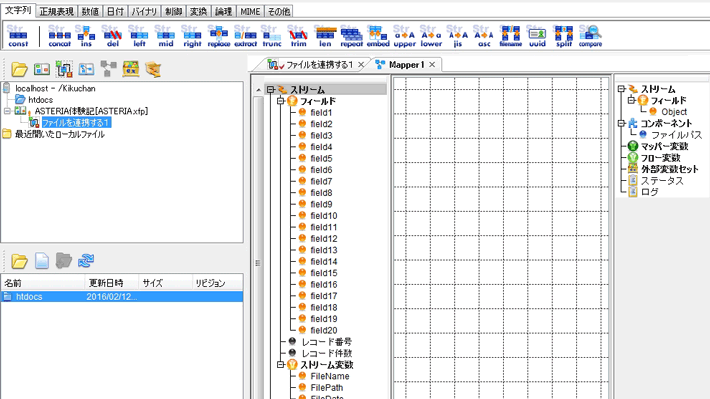This screenshot has height=399, width=710.
Task: Switch to the 正規表現 tab
Action: point(57,11)
